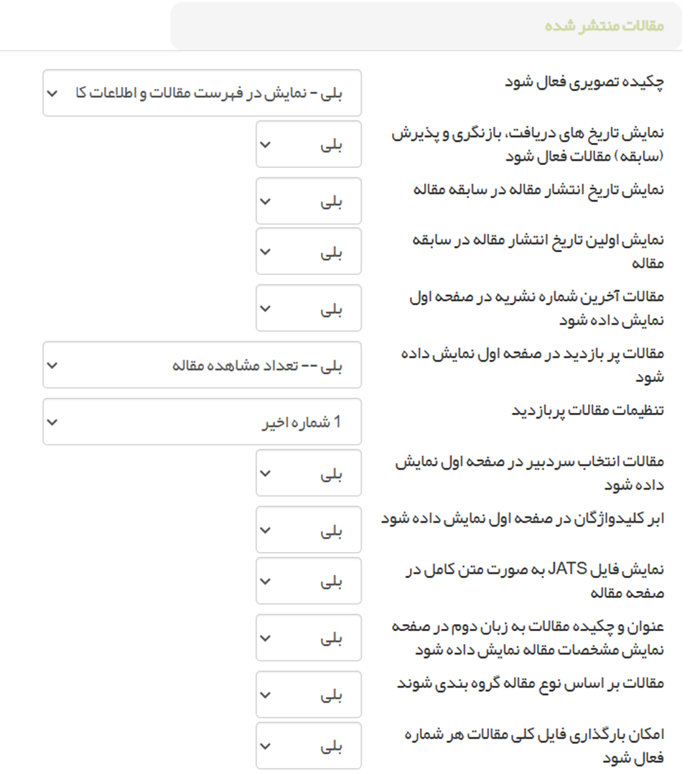Expand the 'مقالات انتخاب سردبیر' dropdown
Viewport: 700px width, 774px height.
point(309,473)
